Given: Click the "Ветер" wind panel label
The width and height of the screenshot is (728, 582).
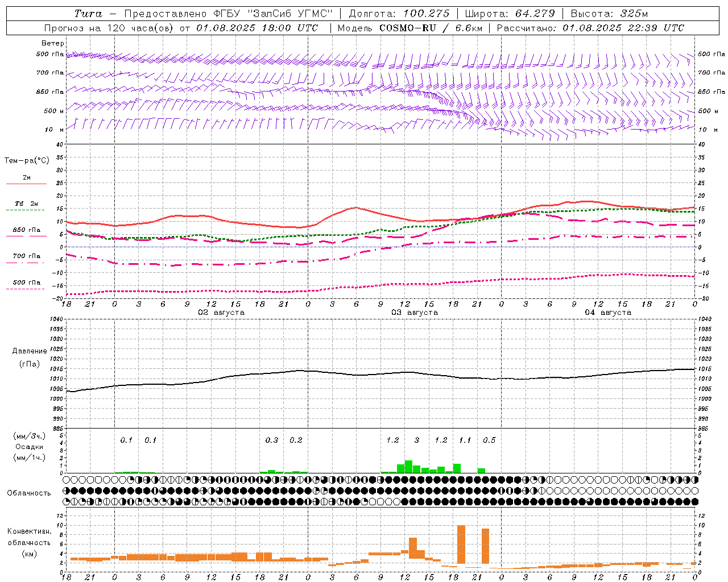Looking at the screenshot, I should point(52,43).
